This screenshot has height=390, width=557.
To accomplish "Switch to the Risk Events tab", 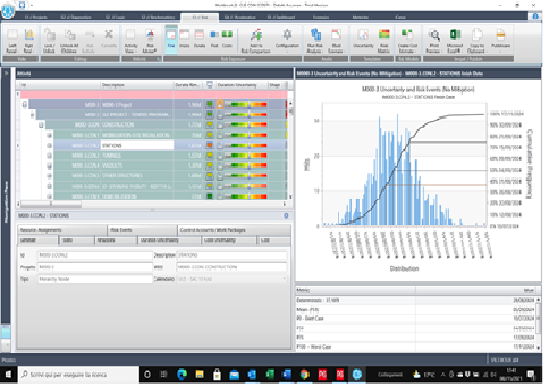I will [142, 230].
